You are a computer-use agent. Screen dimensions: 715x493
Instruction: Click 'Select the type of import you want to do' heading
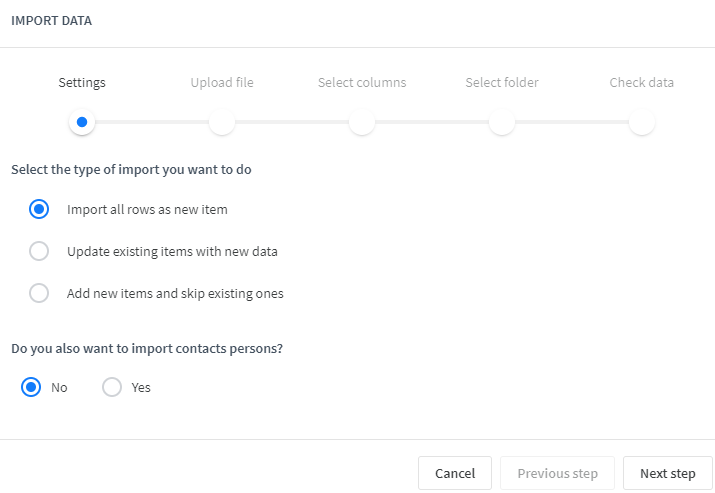tap(131, 170)
